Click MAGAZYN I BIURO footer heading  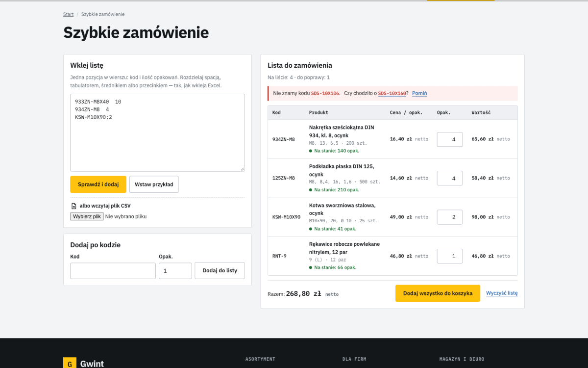click(462, 359)
